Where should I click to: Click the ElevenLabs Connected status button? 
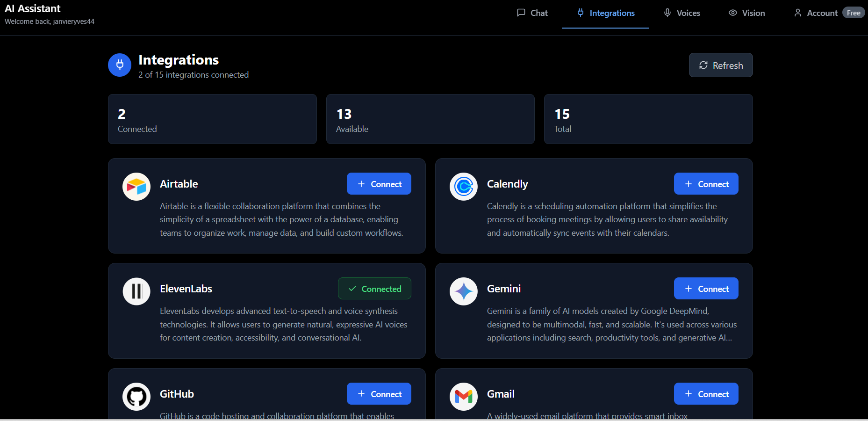(x=374, y=289)
